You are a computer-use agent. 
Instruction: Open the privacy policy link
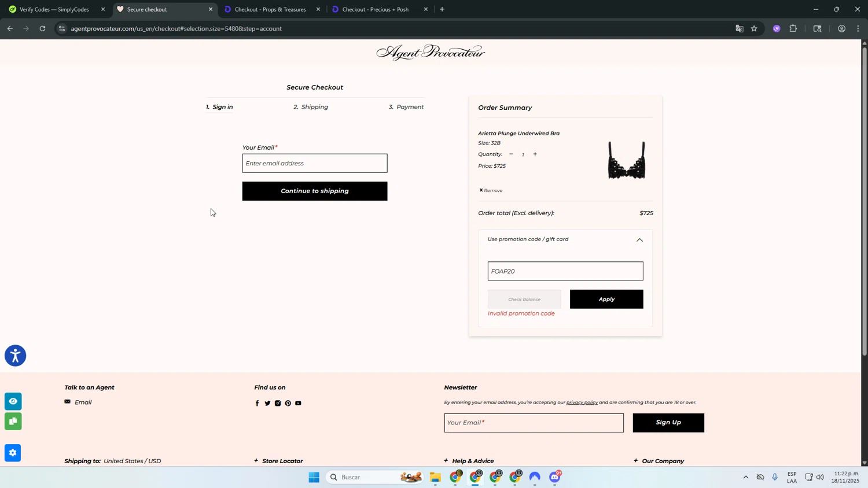click(x=582, y=402)
